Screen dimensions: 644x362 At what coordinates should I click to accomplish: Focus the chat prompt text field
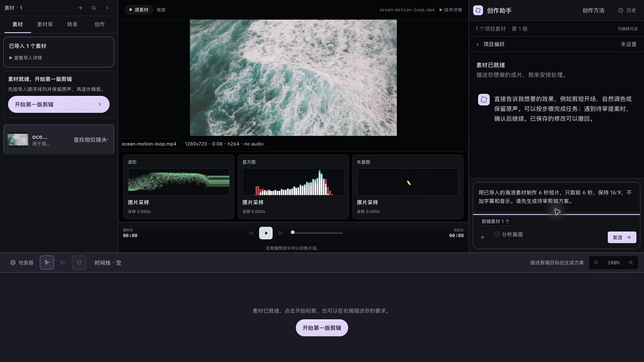click(556, 197)
